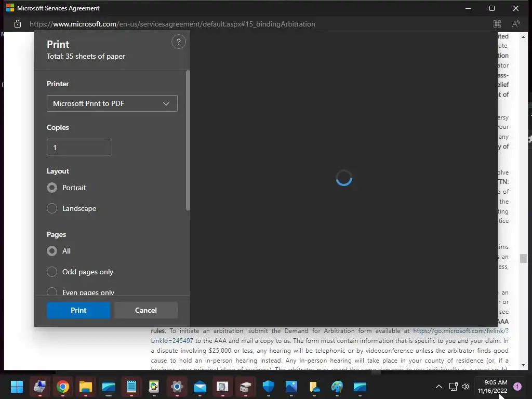
Task: Open the Photos app in the taskbar
Action: coord(291,387)
